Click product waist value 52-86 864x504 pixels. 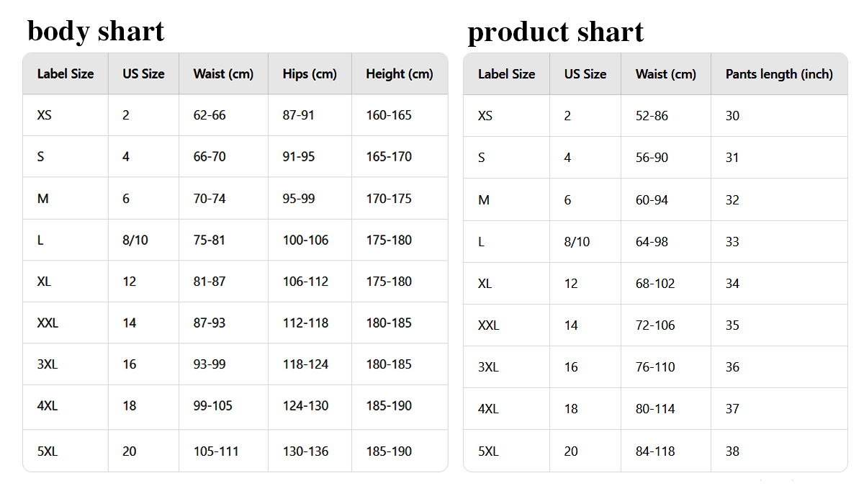652,116
